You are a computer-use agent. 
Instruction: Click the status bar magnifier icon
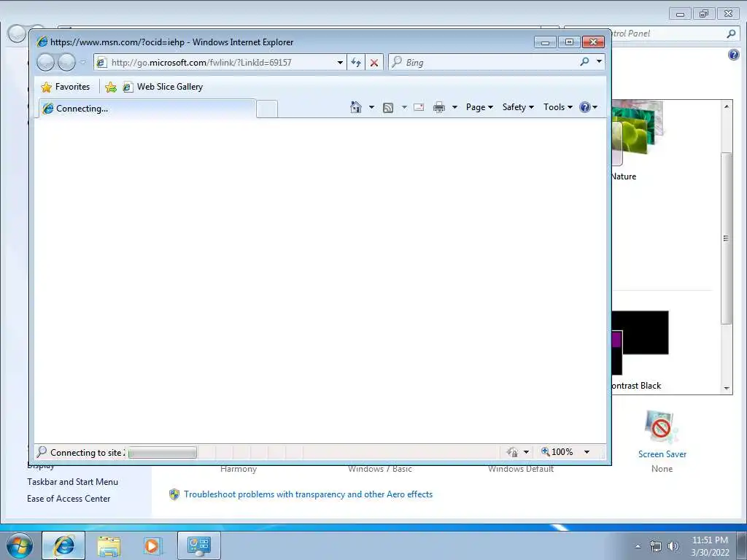point(42,451)
